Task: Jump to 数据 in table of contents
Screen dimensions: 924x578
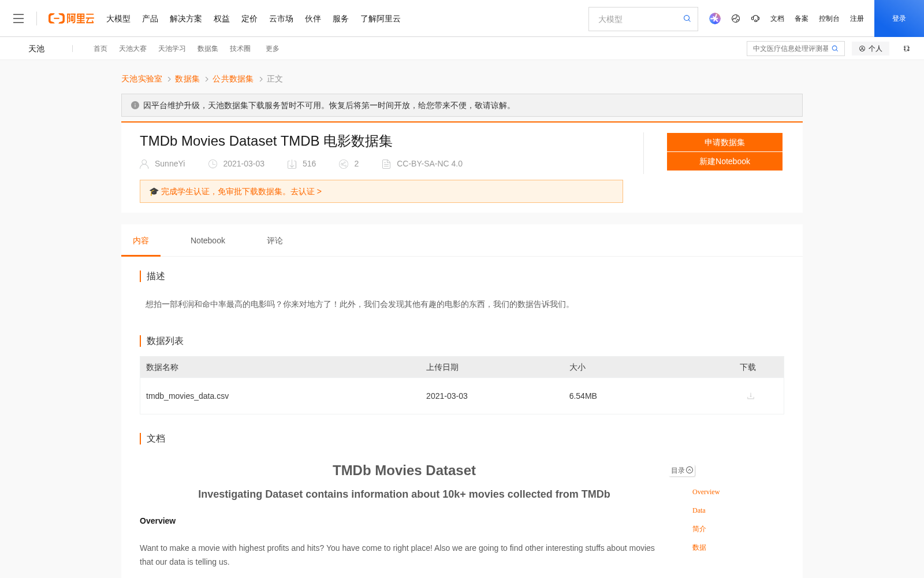Action: click(699, 547)
